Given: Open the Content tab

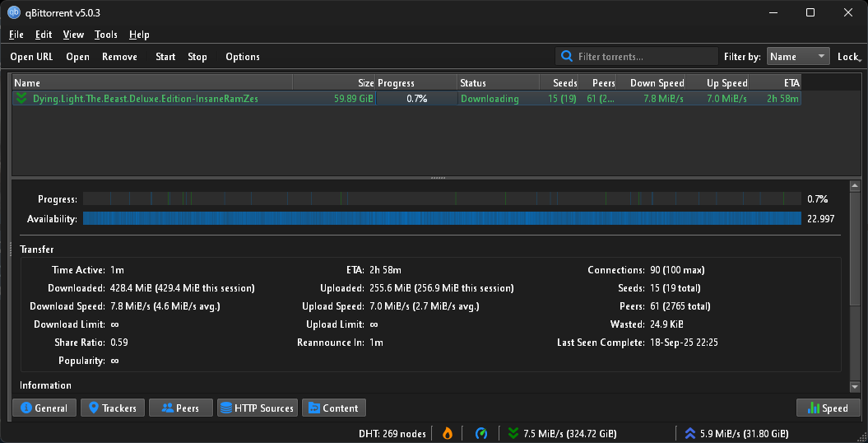Looking at the screenshot, I should click(x=334, y=408).
